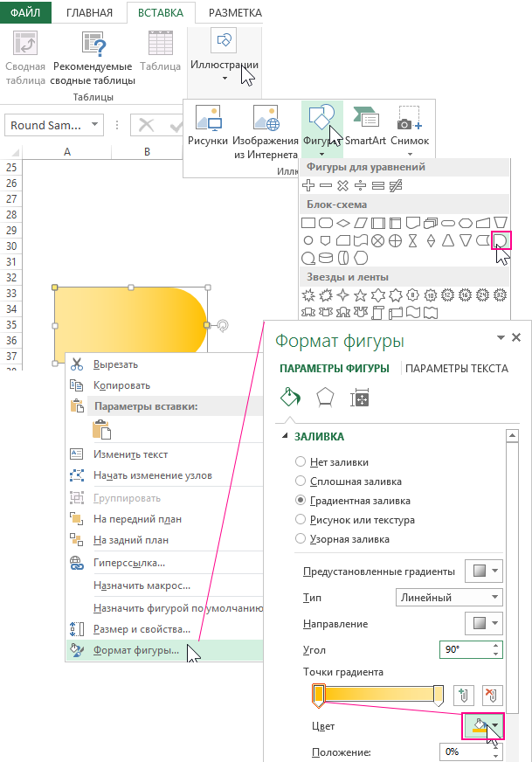Pick the flowchart Or circle-cross shape
This screenshot has width=532, height=762.
[396, 240]
